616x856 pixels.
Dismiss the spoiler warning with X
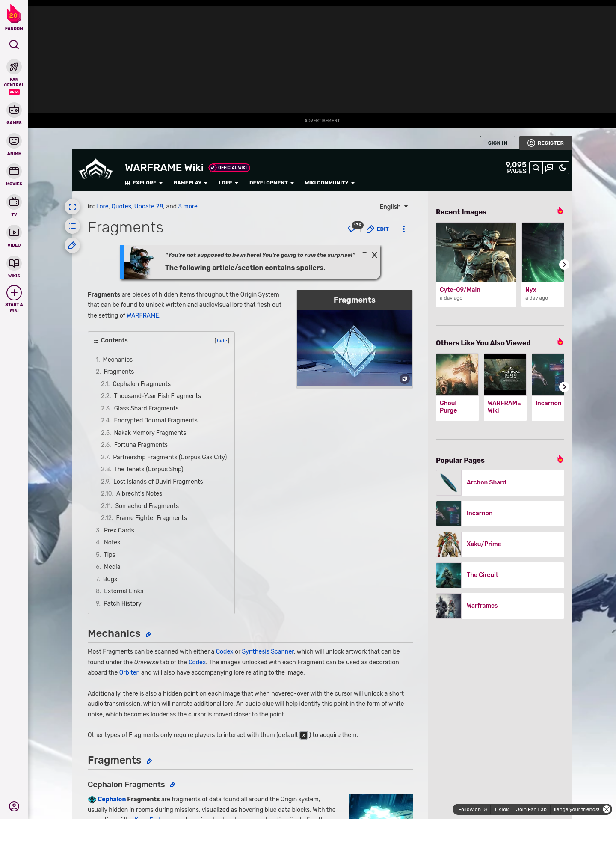click(374, 255)
